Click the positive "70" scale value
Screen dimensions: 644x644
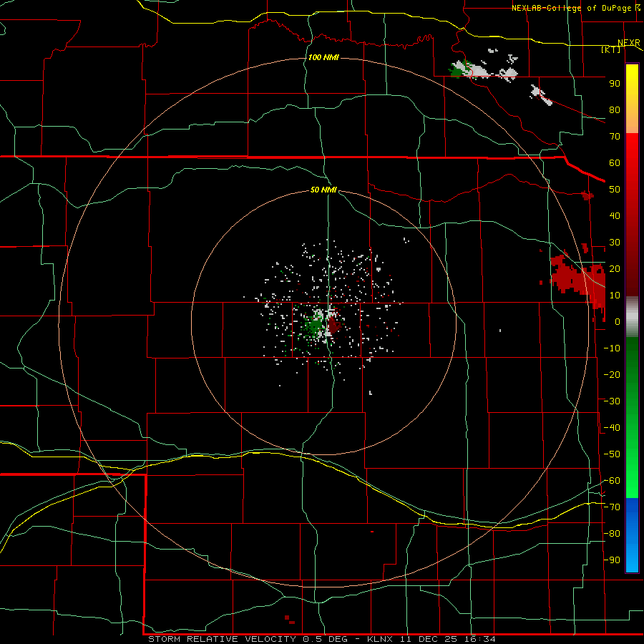click(615, 137)
